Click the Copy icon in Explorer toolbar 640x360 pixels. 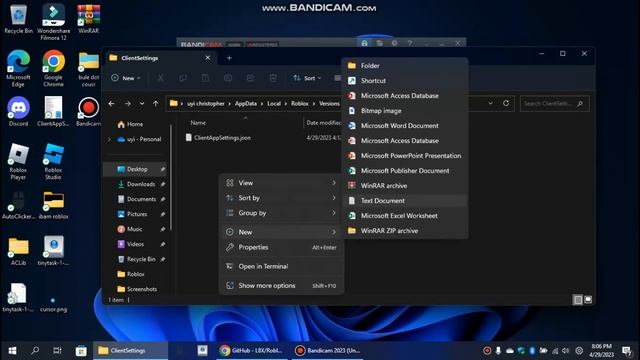[x=183, y=78]
